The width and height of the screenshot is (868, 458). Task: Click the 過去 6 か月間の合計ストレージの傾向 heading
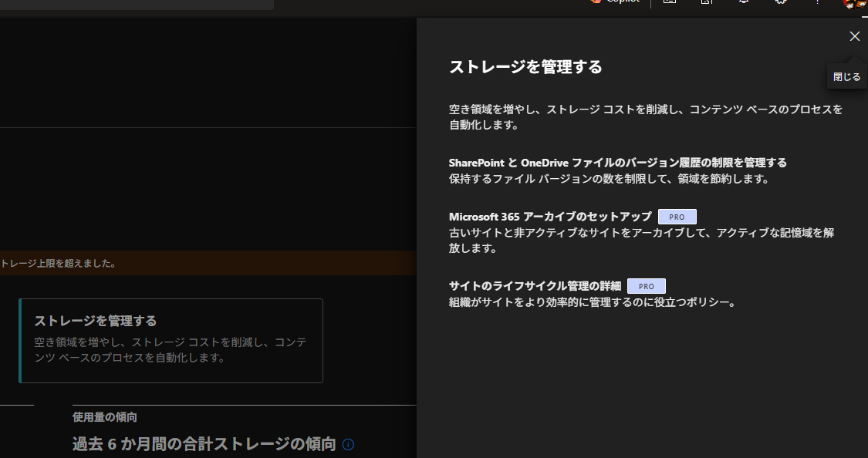(204, 444)
